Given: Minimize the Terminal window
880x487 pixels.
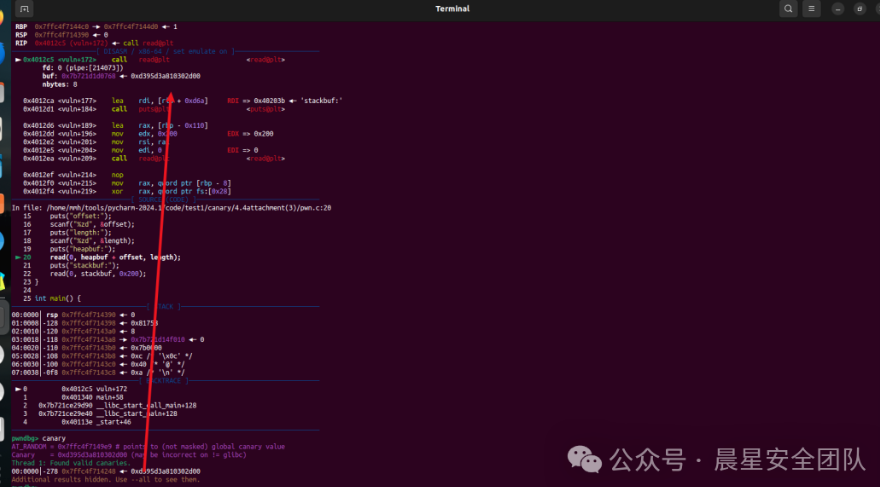Looking at the screenshot, I should tap(837, 9).
